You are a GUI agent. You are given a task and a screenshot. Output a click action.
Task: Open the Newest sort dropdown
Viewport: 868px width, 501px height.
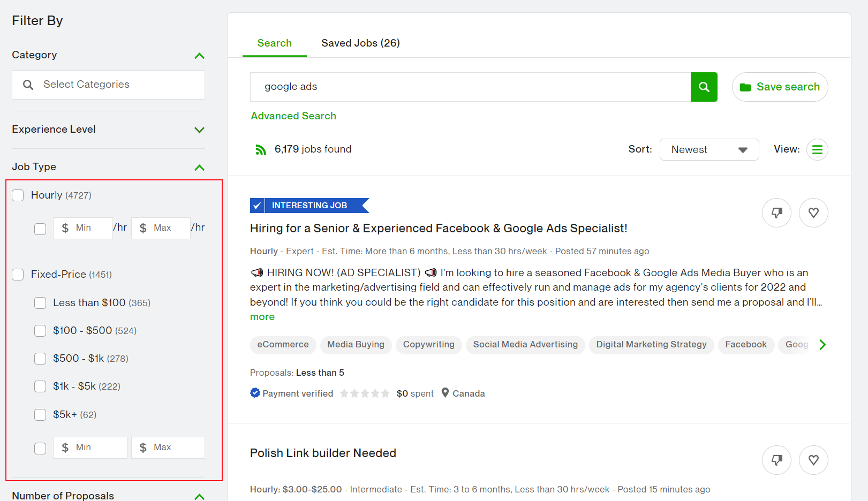tap(709, 149)
